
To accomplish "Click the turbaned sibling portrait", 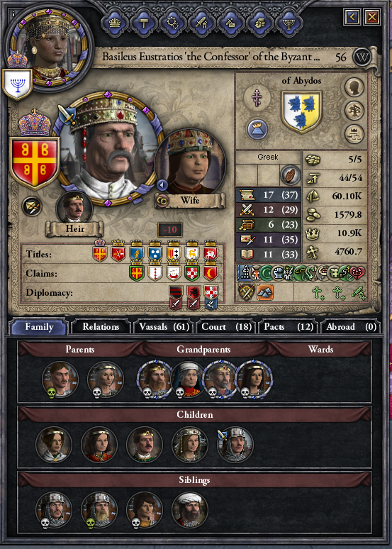I will [190, 510].
